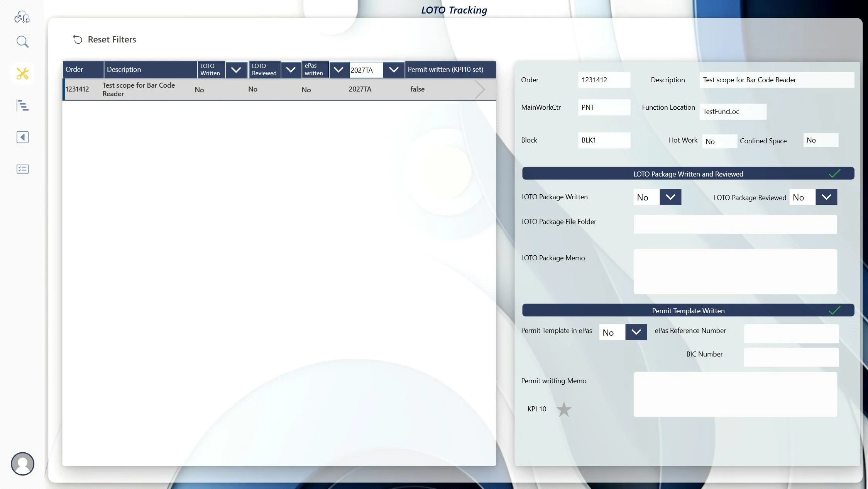Click the 2027TA filter text box
This screenshot has height=489, width=868.
(x=366, y=70)
